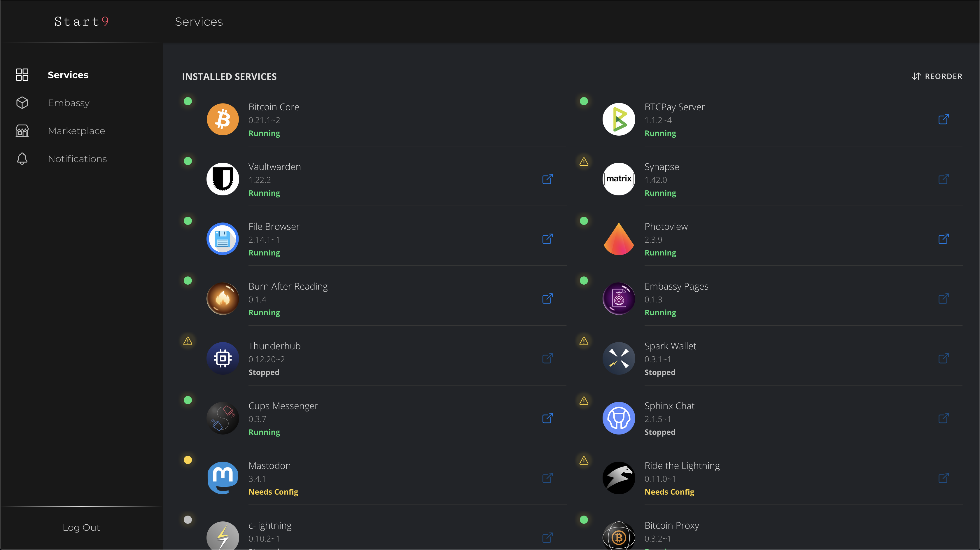Launch Vaultwarden via external link icon
The height and width of the screenshot is (550, 980).
547,179
